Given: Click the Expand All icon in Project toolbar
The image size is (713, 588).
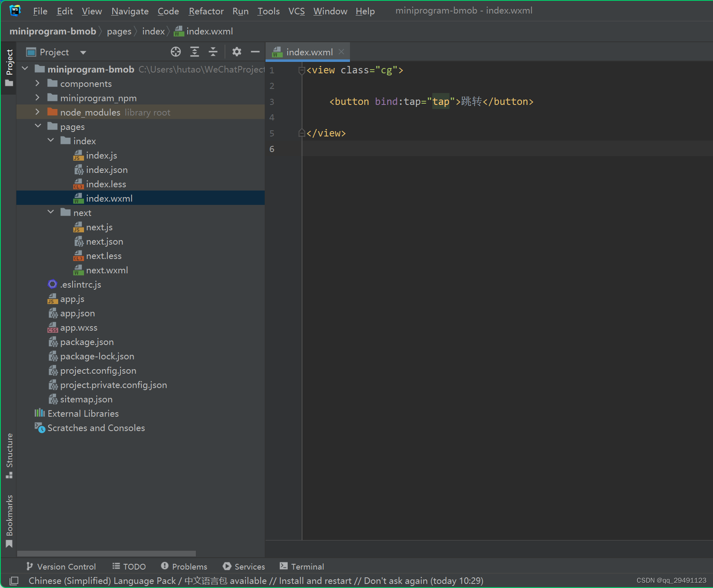Looking at the screenshot, I should click(x=195, y=52).
